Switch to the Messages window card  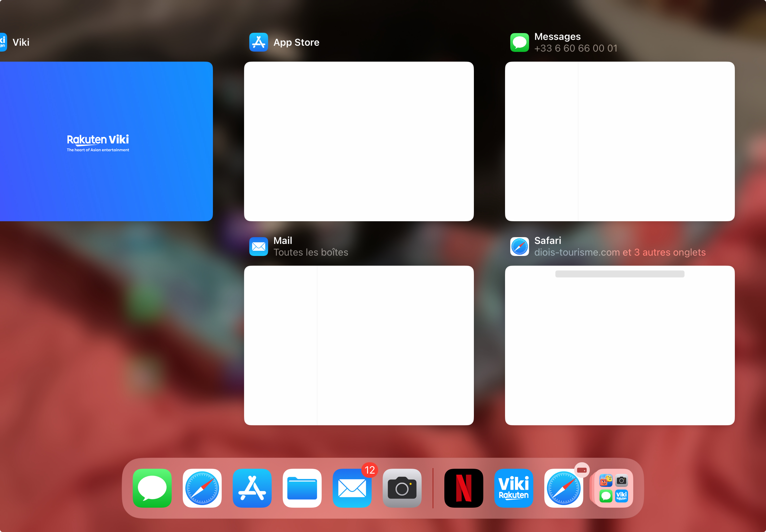pos(620,141)
